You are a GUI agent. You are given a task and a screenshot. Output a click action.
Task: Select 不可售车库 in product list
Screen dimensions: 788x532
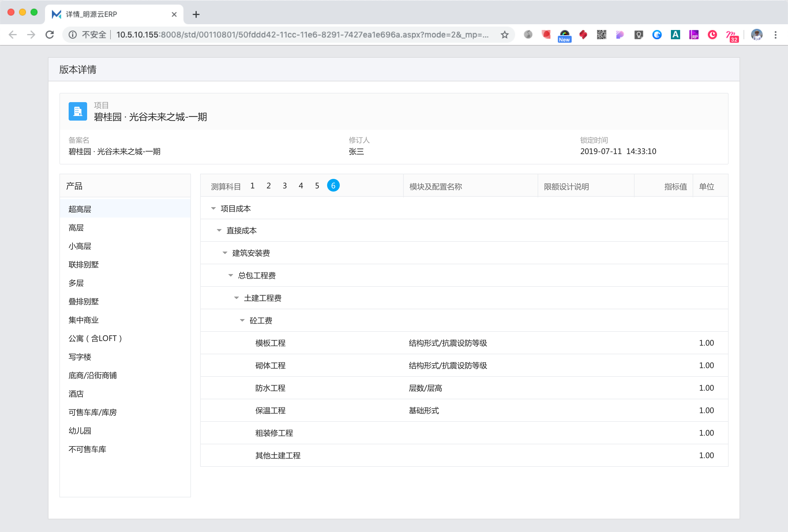click(x=125, y=449)
